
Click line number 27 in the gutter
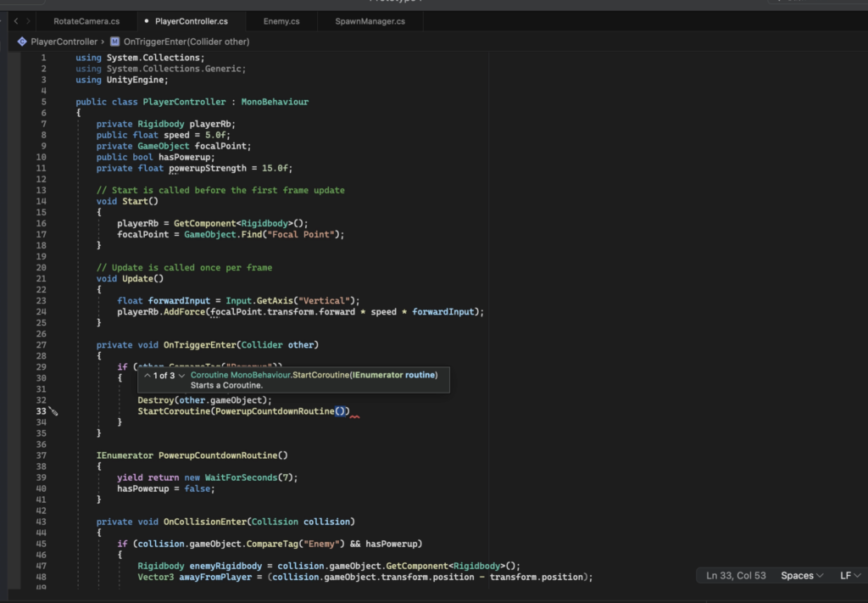pyautogui.click(x=42, y=345)
